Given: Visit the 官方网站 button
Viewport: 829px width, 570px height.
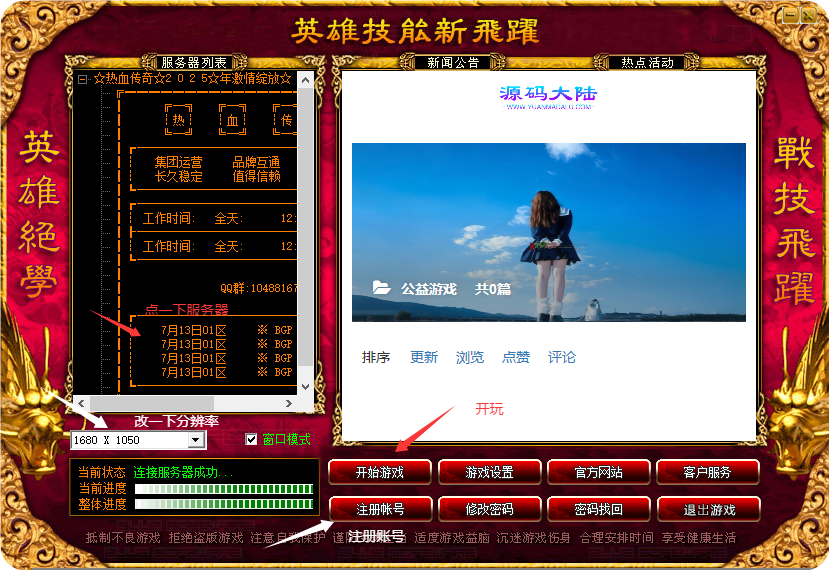Looking at the screenshot, I should pyautogui.click(x=598, y=472).
